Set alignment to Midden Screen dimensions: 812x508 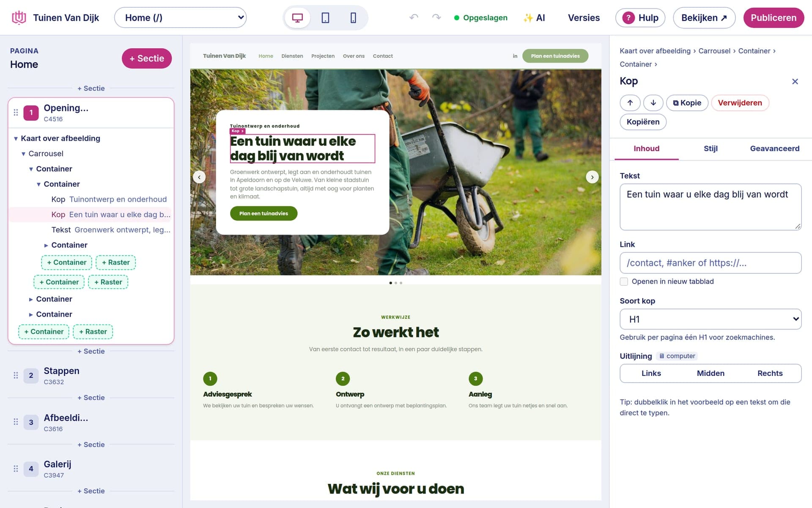pos(710,373)
